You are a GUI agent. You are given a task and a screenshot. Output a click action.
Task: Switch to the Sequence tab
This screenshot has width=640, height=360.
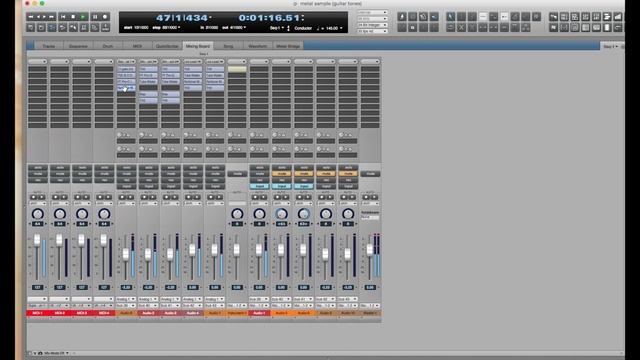[x=78, y=46]
